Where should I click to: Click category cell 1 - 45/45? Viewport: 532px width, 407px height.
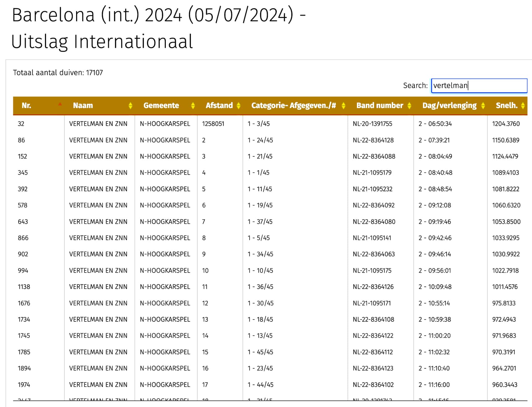[260, 352]
